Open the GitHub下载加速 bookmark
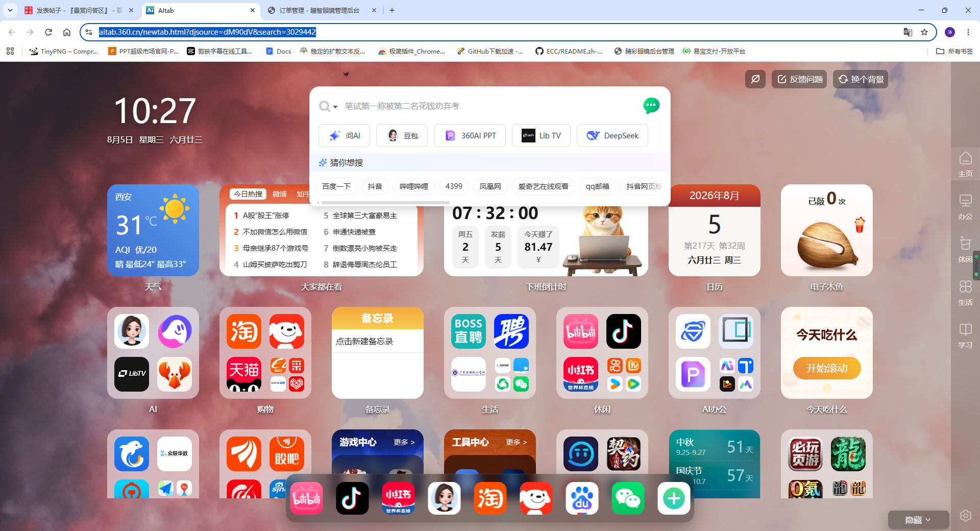This screenshot has height=531, width=980. (490, 51)
